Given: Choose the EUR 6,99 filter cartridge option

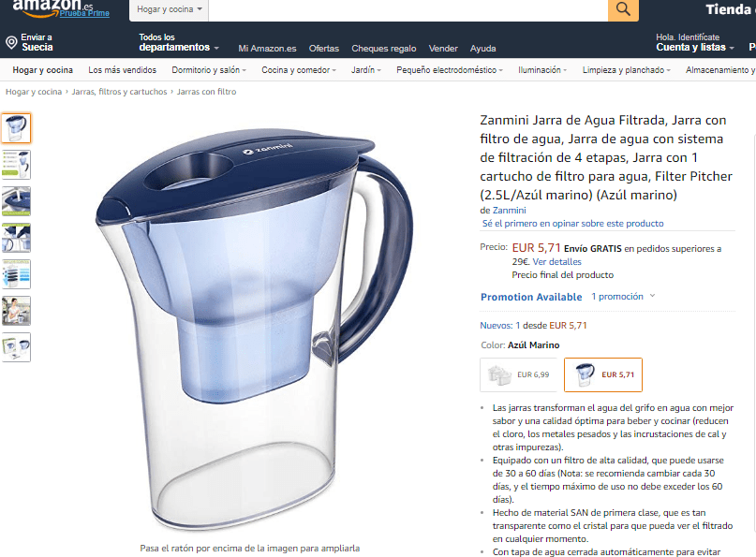Looking at the screenshot, I should [x=519, y=374].
